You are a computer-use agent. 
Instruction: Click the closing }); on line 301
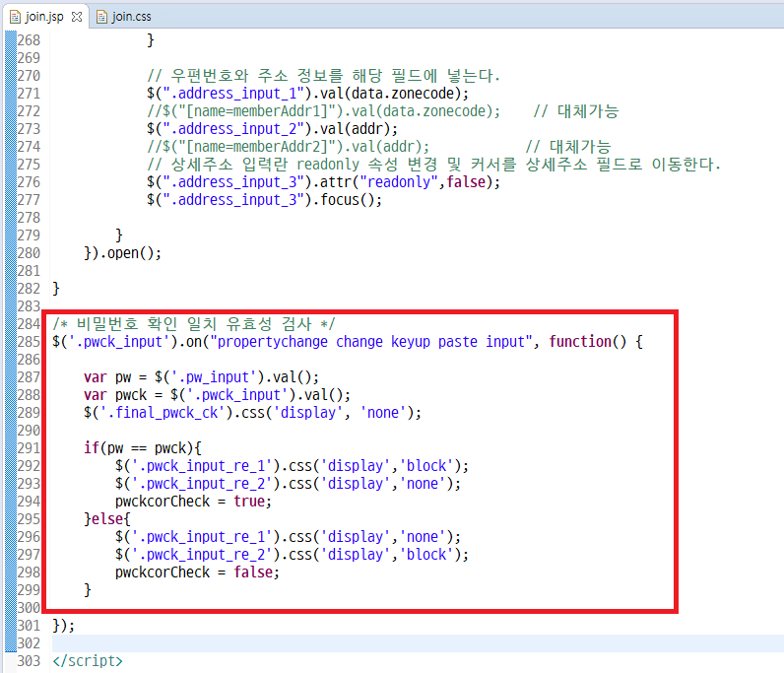tap(63, 626)
